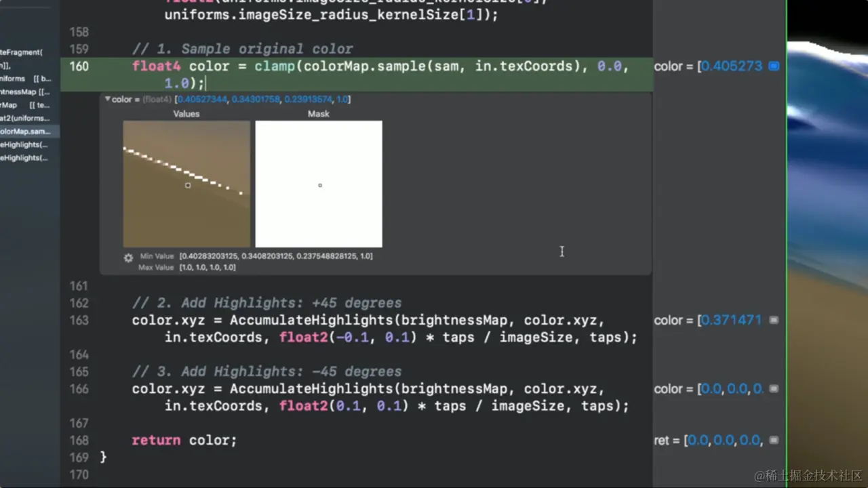The height and width of the screenshot is (488, 868).
Task: Click the '// 1. Sample original color' comment
Action: 243,49
